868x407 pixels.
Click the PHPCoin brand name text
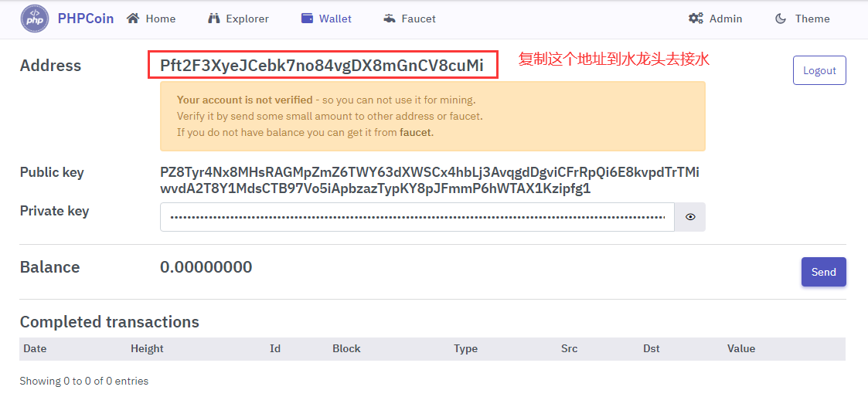click(85, 19)
